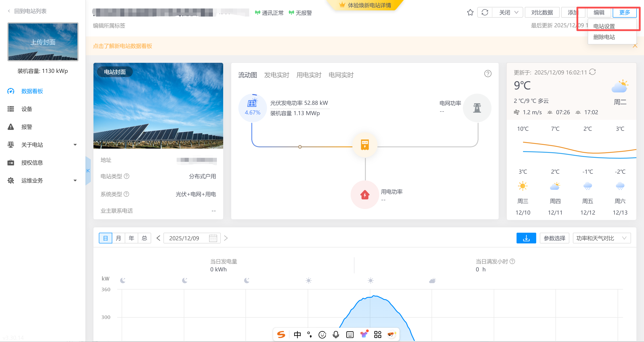This screenshot has height=342, width=644.
Task: Click the refresh icon in the top toolbar
Action: tap(485, 13)
